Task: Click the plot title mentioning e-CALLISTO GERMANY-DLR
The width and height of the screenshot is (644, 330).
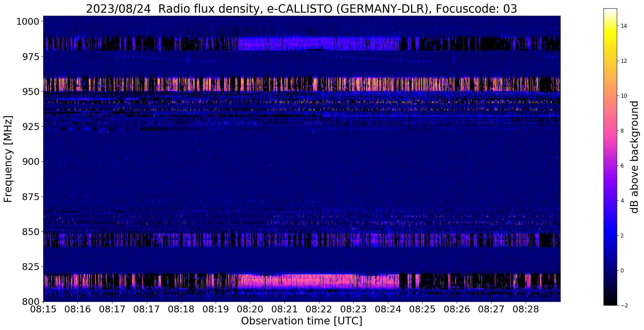Action: pos(301,9)
